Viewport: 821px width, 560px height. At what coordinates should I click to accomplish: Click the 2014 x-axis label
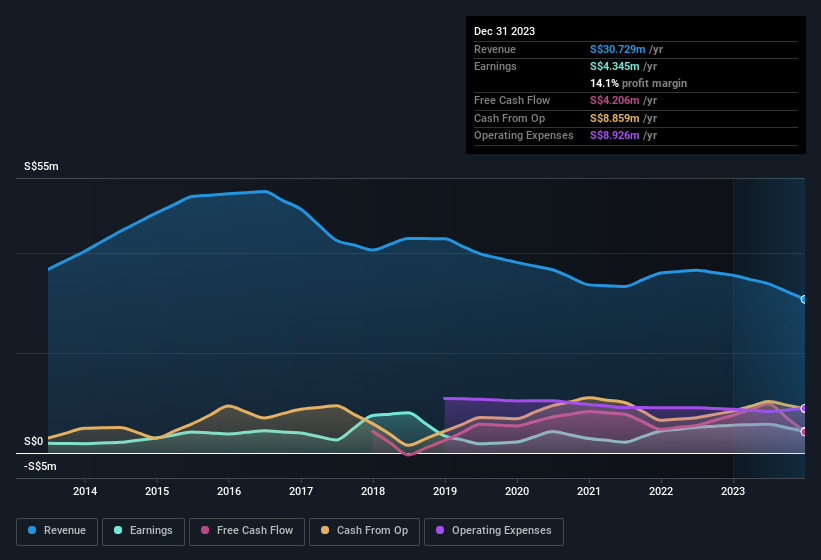(x=85, y=491)
